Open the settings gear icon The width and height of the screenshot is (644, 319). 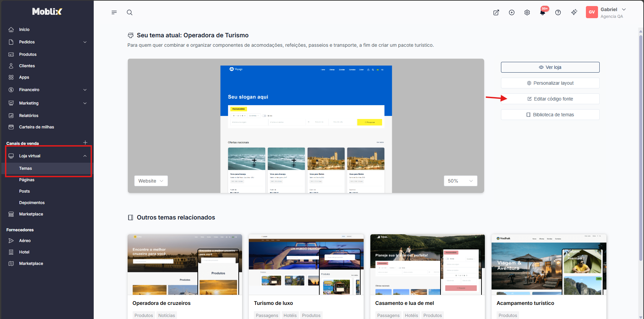(x=527, y=12)
